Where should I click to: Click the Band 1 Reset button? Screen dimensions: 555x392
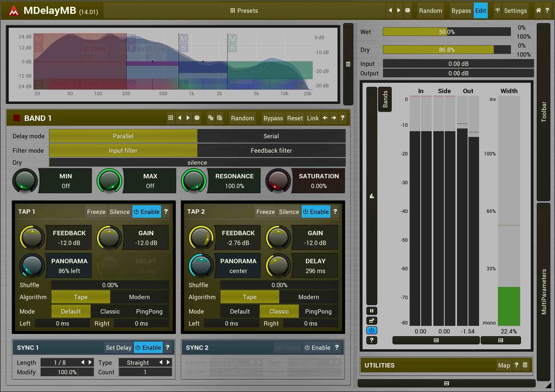point(295,118)
